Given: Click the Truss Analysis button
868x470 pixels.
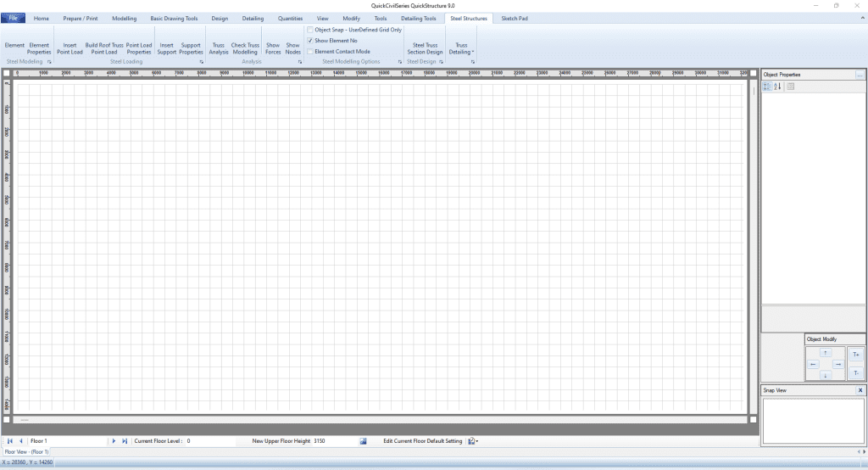Looking at the screenshot, I should tap(218, 48).
